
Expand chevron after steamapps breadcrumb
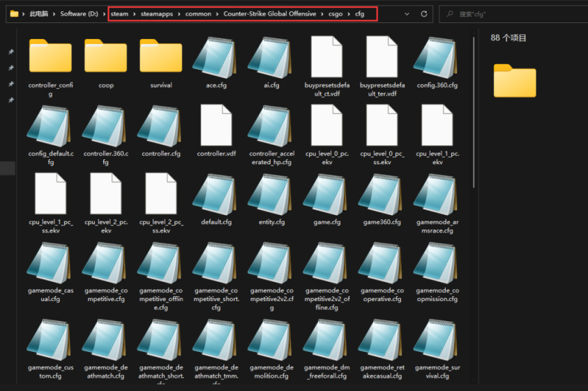[179, 14]
